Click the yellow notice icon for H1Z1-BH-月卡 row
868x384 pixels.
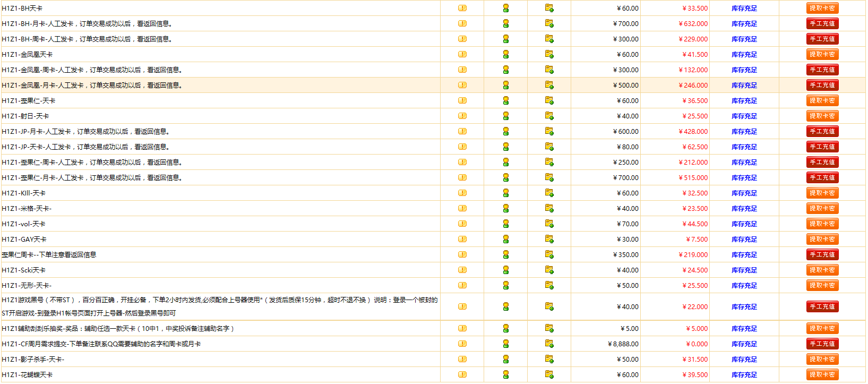pos(462,23)
